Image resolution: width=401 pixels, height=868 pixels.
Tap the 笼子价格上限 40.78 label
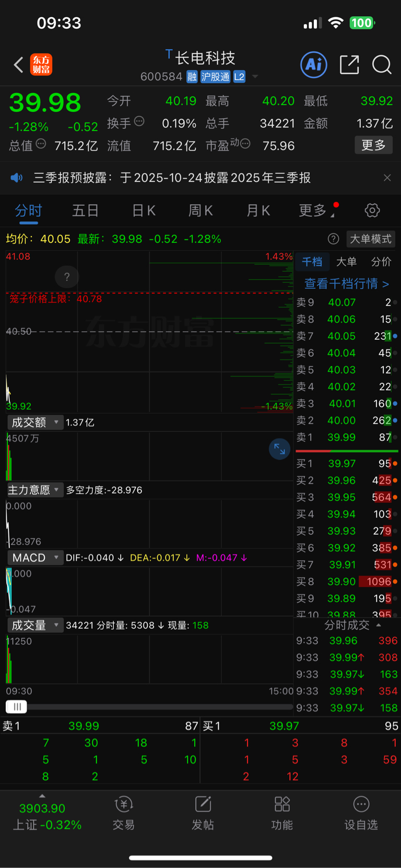[56, 299]
